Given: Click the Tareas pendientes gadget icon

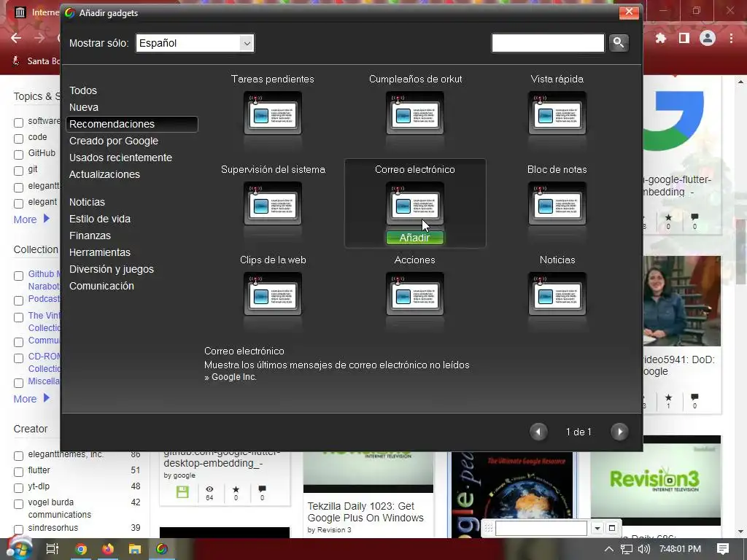Looking at the screenshot, I should [x=273, y=113].
